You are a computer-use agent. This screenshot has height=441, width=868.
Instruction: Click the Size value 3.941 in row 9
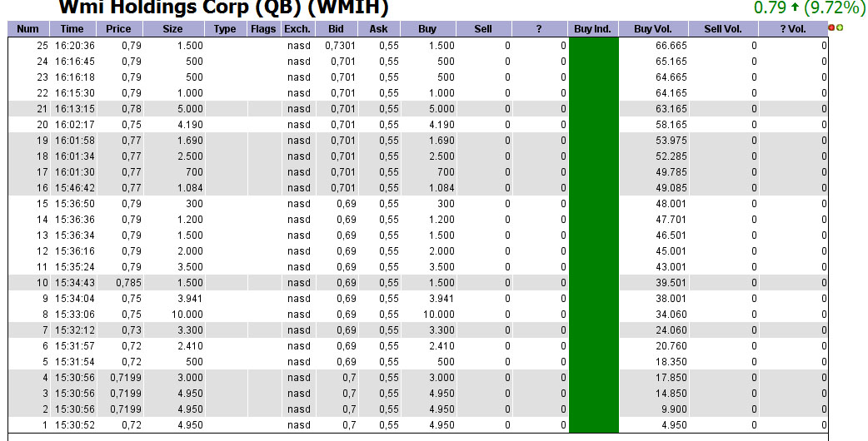click(190, 299)
